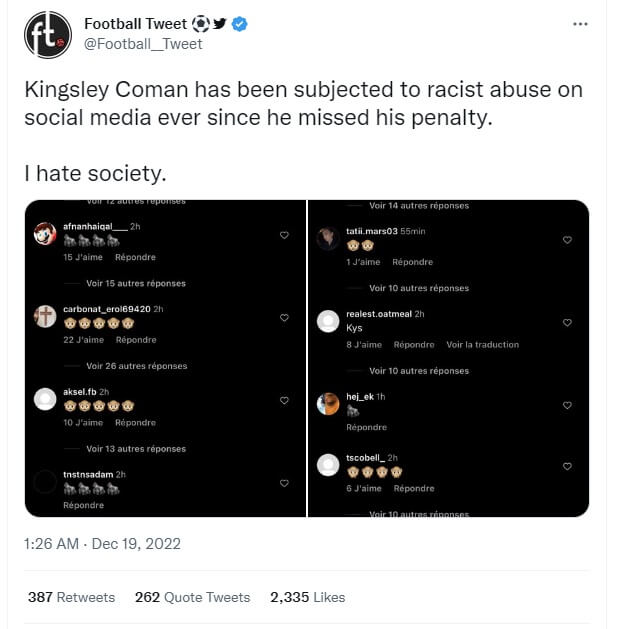Click the realest.oatmeal avatar
Image resolution: width=617 pixels, height=629 pixels.
[x=328, y=321]
